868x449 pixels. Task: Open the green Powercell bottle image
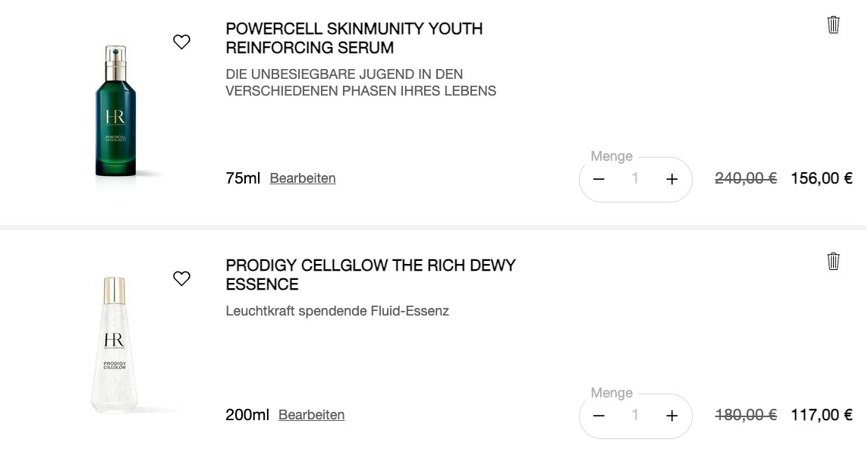[x=115, y=111]
